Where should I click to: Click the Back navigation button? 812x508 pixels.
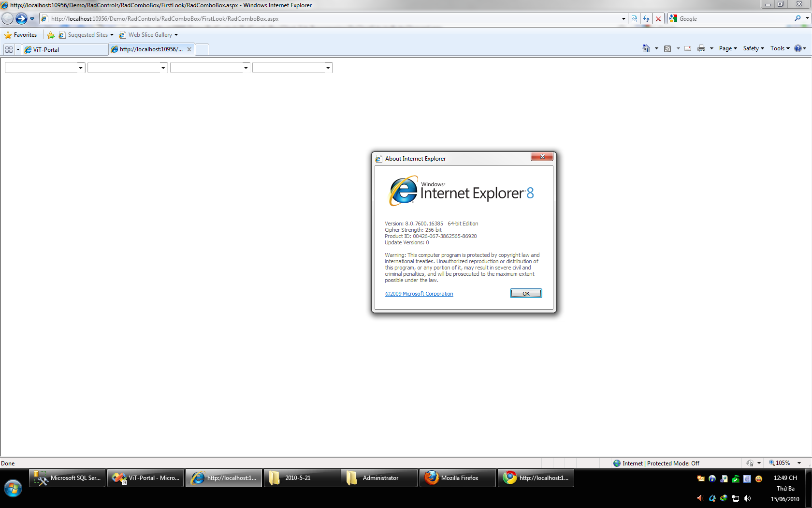7,19
